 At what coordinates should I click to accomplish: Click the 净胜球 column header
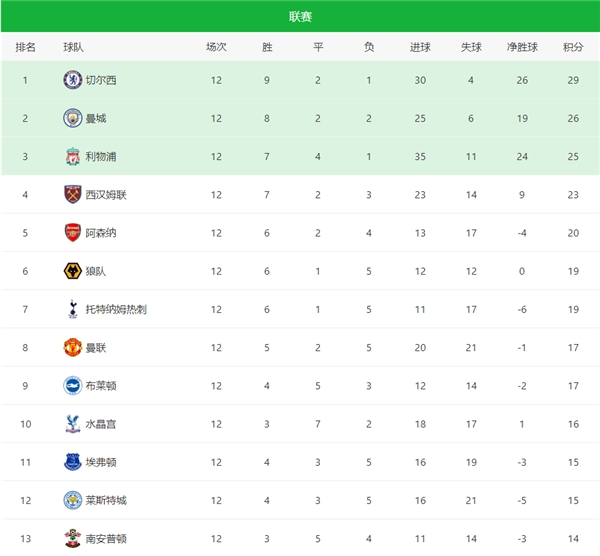point(522,47)
